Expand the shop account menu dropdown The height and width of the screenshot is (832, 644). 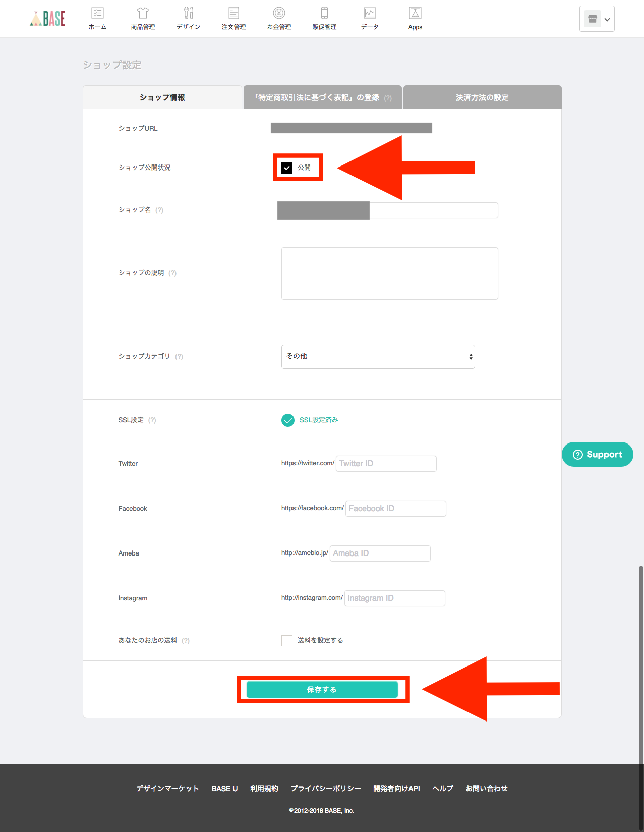597,19
